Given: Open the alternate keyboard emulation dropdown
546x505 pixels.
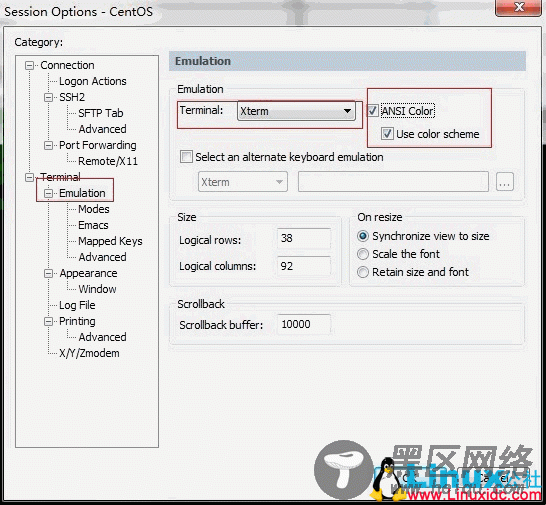Looking at the screenshot, I should tap(243, 182).
